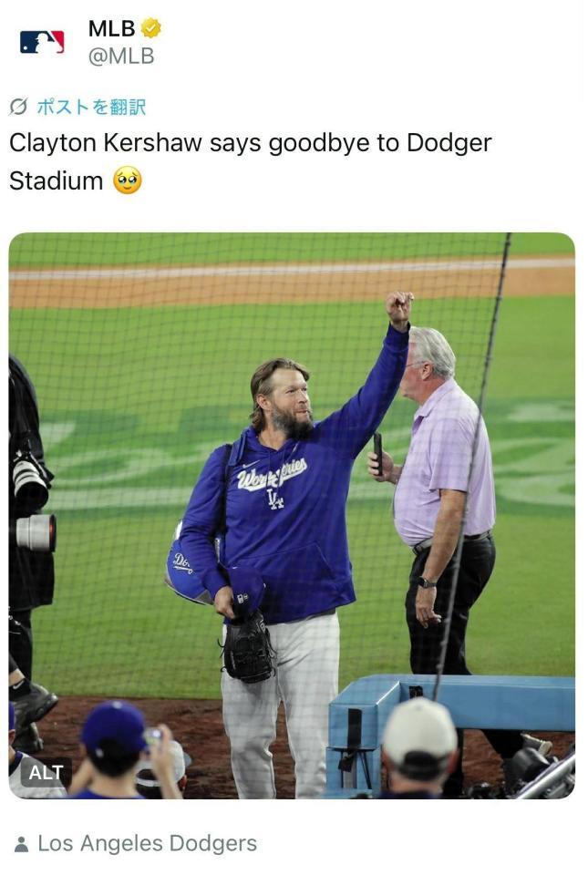
Task: Open the Kershaw waving photo full view
Action: pos(292,515)
